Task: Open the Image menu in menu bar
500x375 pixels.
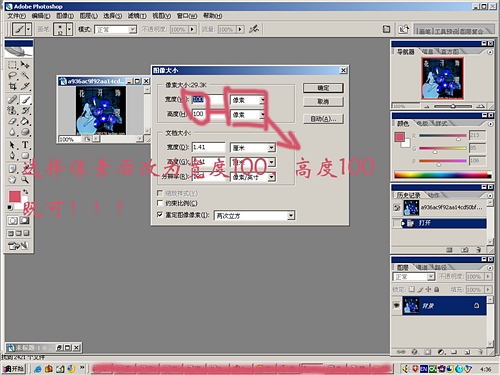Action: 65,16
